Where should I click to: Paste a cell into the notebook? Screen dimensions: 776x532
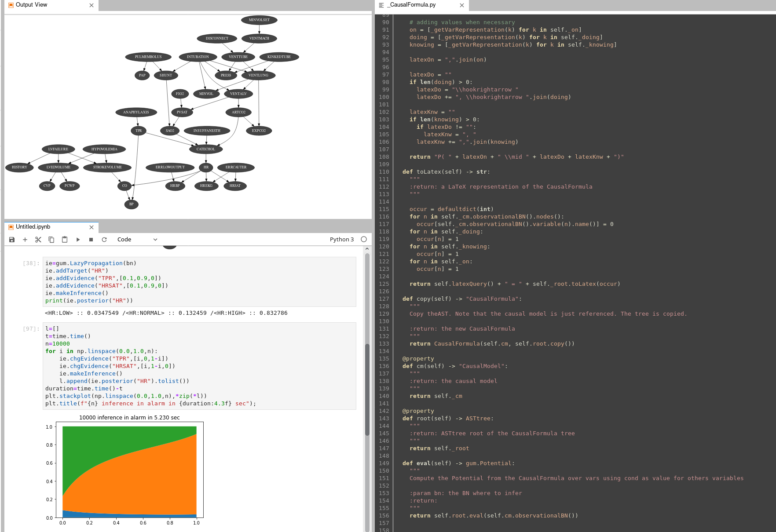pos(65,239)
